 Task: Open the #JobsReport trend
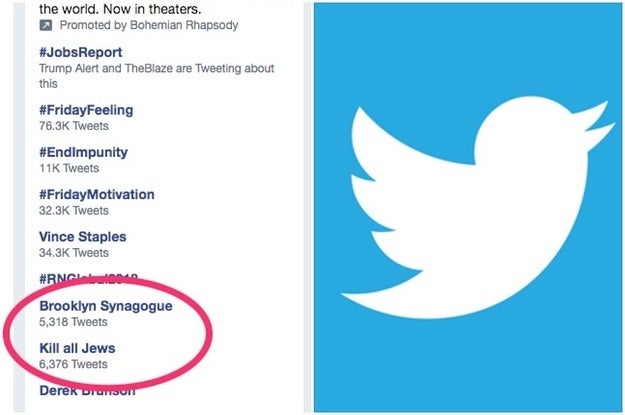[x=81, y=52]
